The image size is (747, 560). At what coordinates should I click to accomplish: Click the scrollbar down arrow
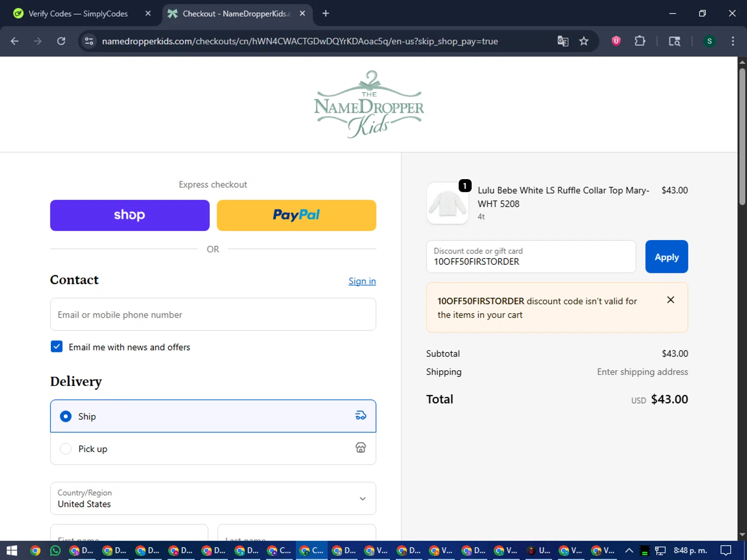point(742,535)
